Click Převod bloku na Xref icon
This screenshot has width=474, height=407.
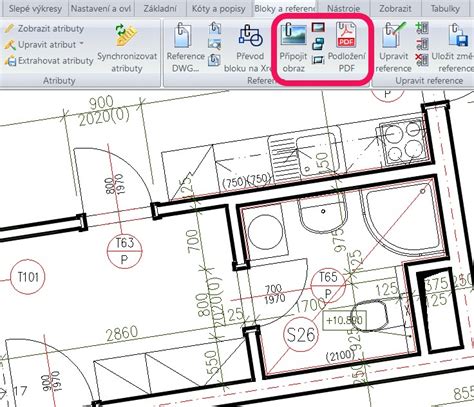tap(250, 36)
